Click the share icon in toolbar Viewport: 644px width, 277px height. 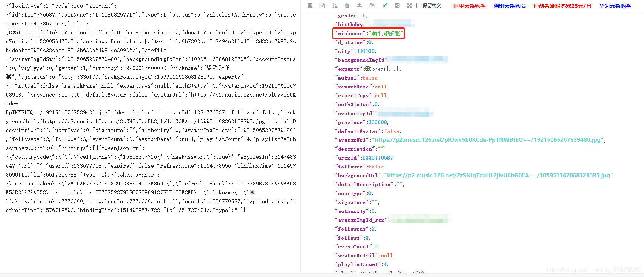click(397, 5)
